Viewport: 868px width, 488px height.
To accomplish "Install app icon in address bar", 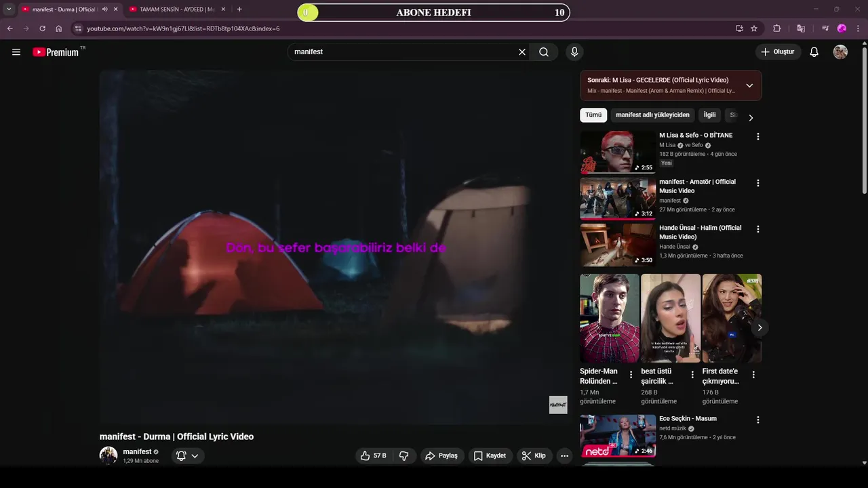I will click(739, 28).
